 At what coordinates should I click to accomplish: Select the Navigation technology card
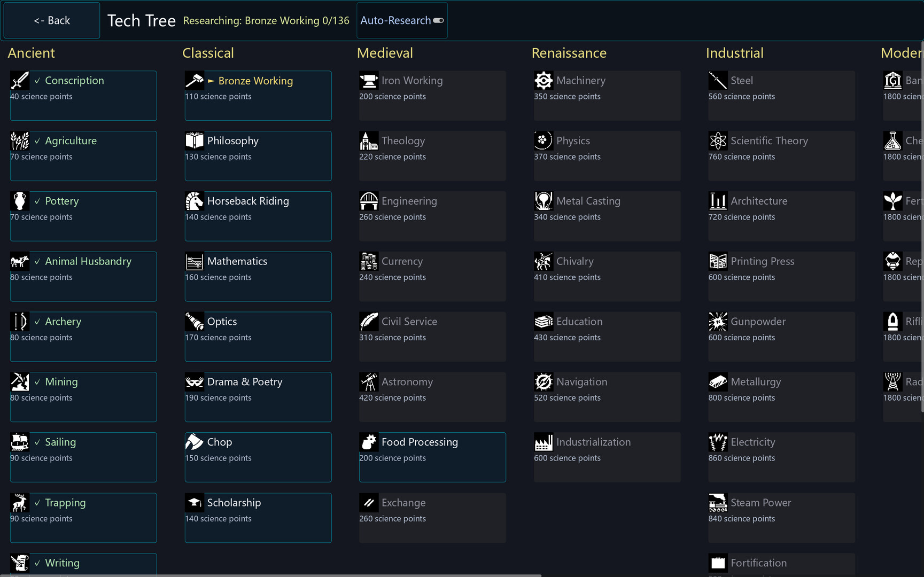coord(607,397)
